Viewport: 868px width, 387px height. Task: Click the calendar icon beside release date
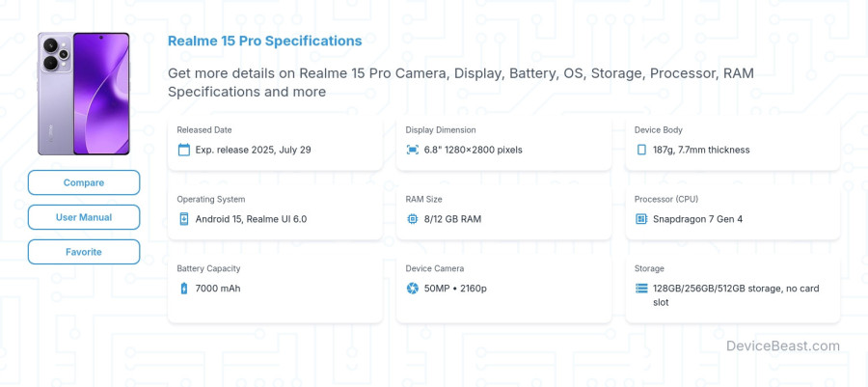[184, 150]
